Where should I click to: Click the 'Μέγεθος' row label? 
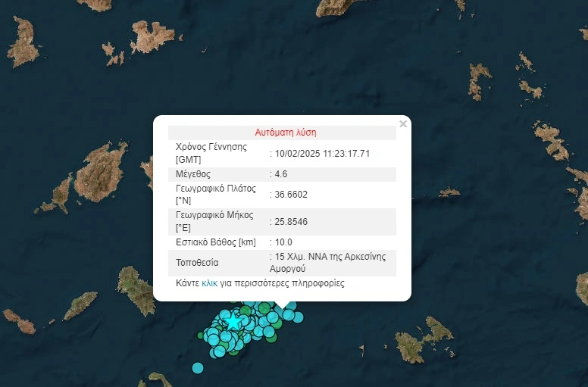[x=193, y=174]
